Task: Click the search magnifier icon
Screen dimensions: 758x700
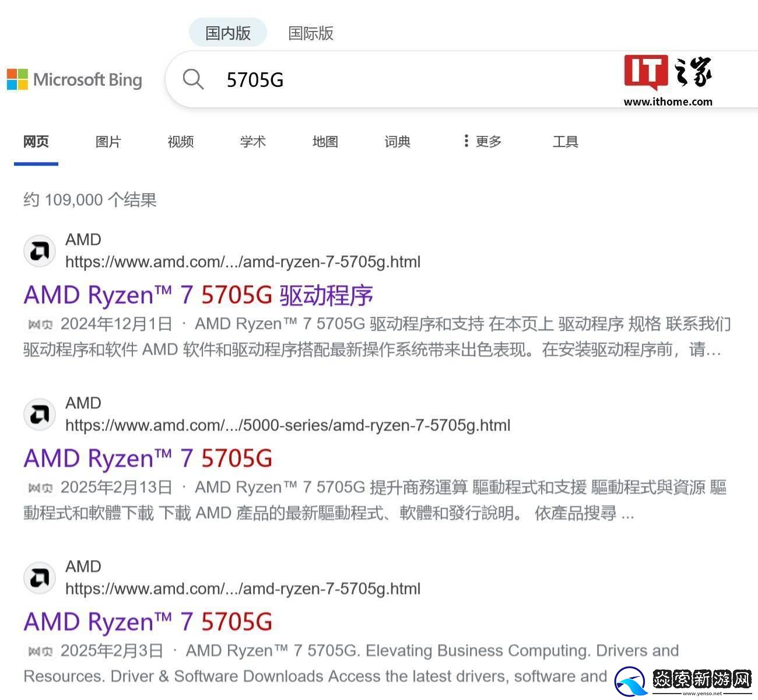Action: click(193, 80)
